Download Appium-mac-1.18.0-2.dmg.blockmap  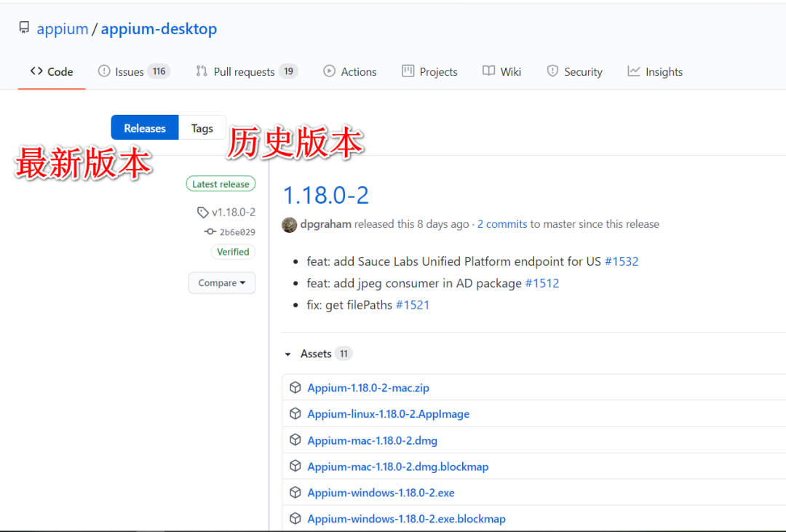tap(398, 467)
